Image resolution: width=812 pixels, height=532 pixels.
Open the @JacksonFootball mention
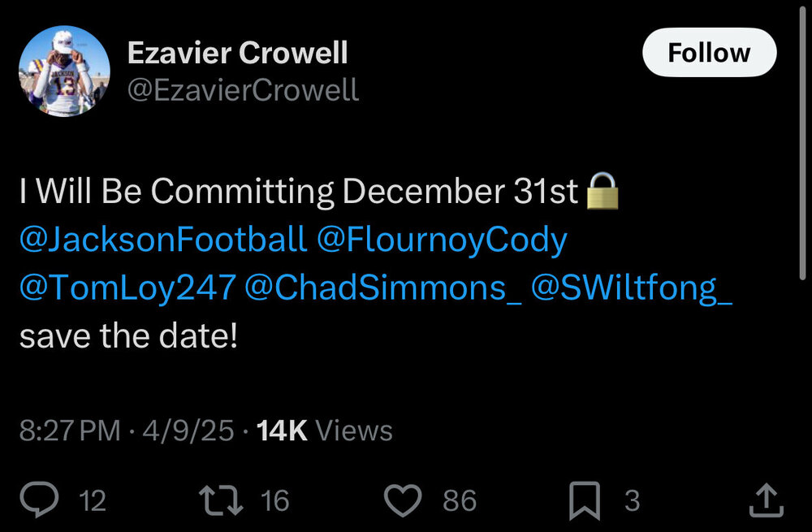coord(163,240)
